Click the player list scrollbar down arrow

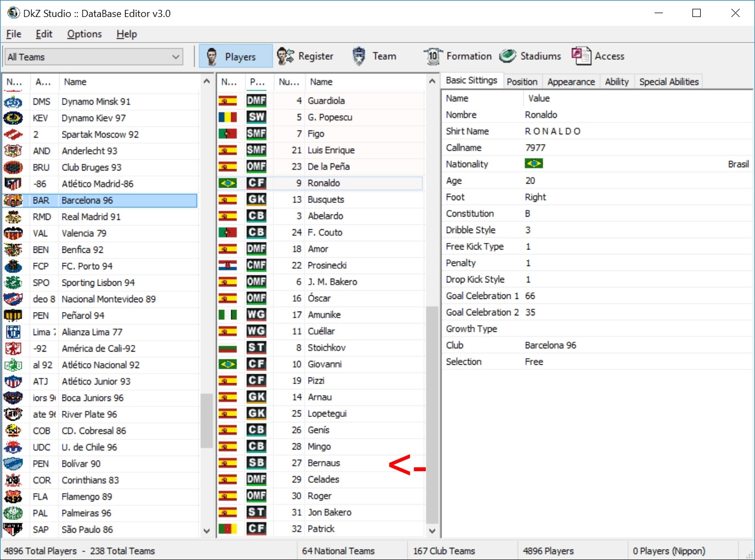(432, 531)
